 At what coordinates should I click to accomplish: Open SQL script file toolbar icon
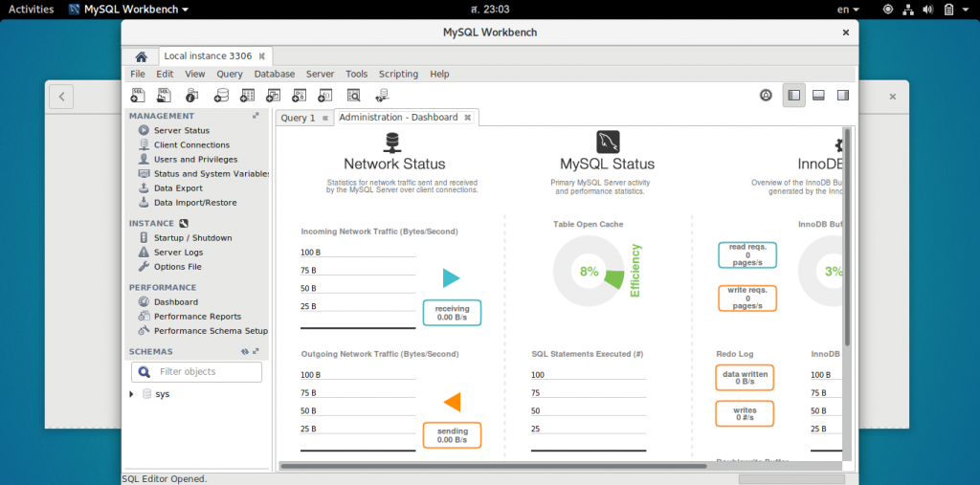(x=164, y=95)
